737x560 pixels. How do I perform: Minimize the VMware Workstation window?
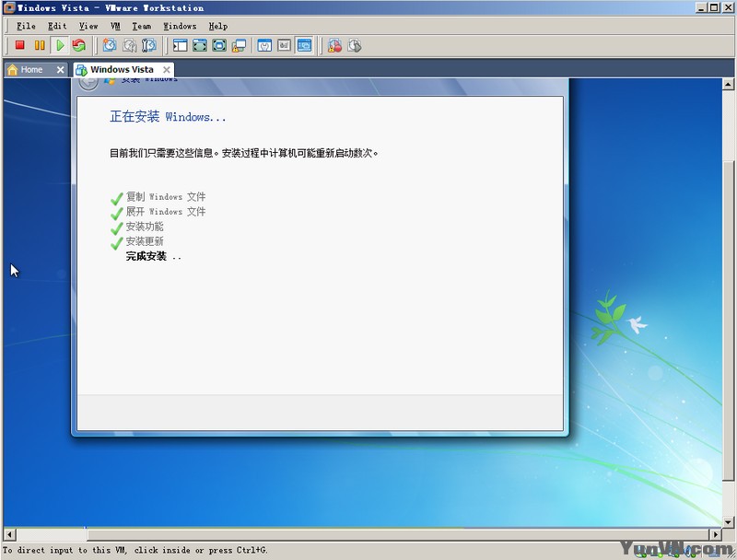pyautogui.click(x=701, y=7)
